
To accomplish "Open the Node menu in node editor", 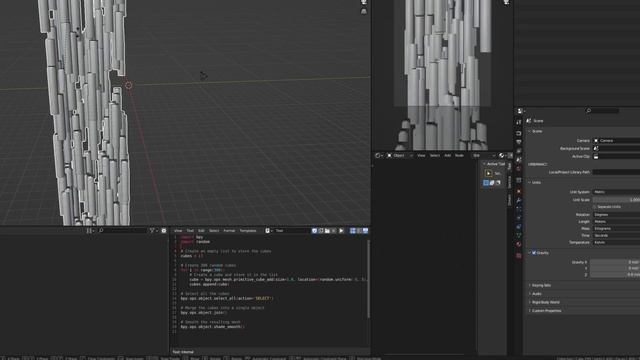I will pos(459,156).
